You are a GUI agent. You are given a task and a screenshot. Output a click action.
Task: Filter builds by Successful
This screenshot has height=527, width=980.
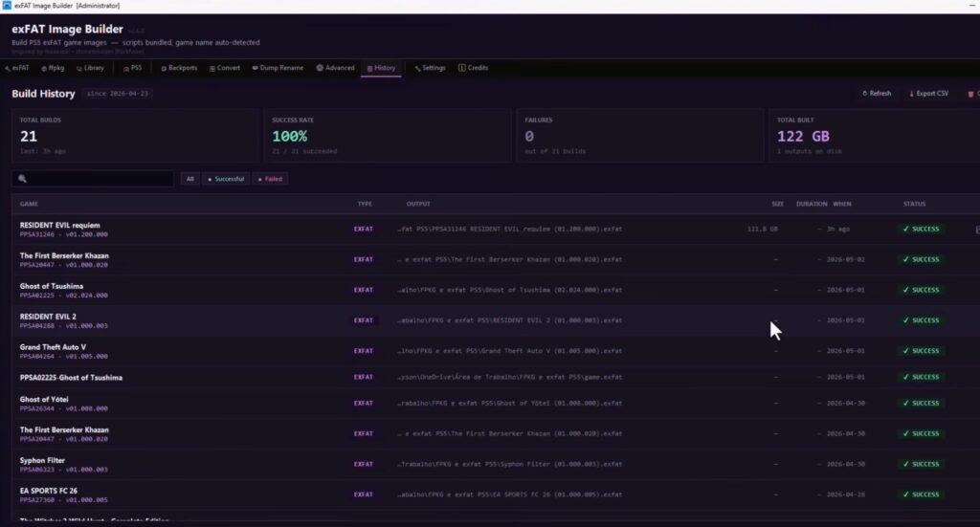coord(226,179)
